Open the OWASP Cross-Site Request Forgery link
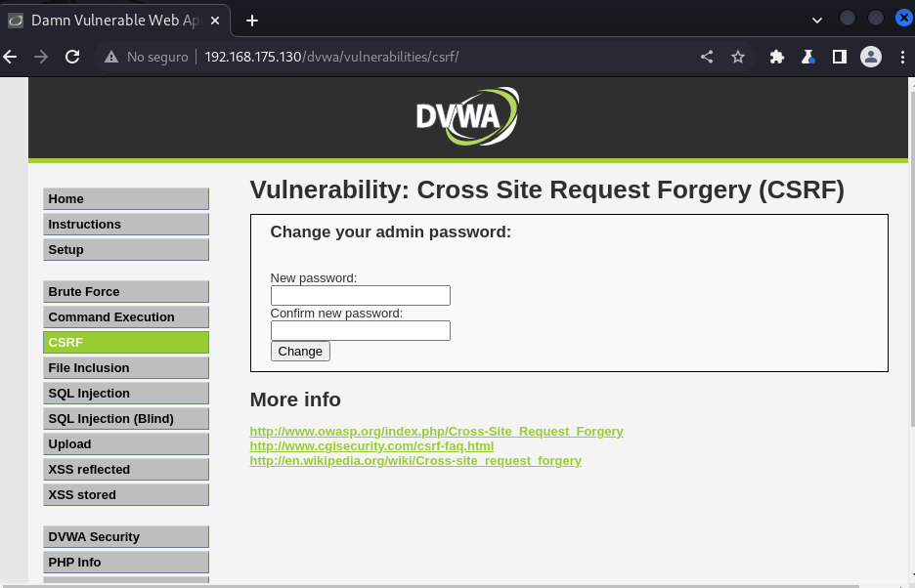The image size is (915, 588). 437,431
